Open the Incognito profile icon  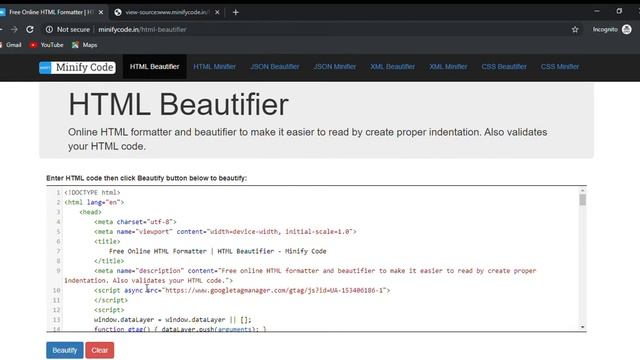click(627, 29)
